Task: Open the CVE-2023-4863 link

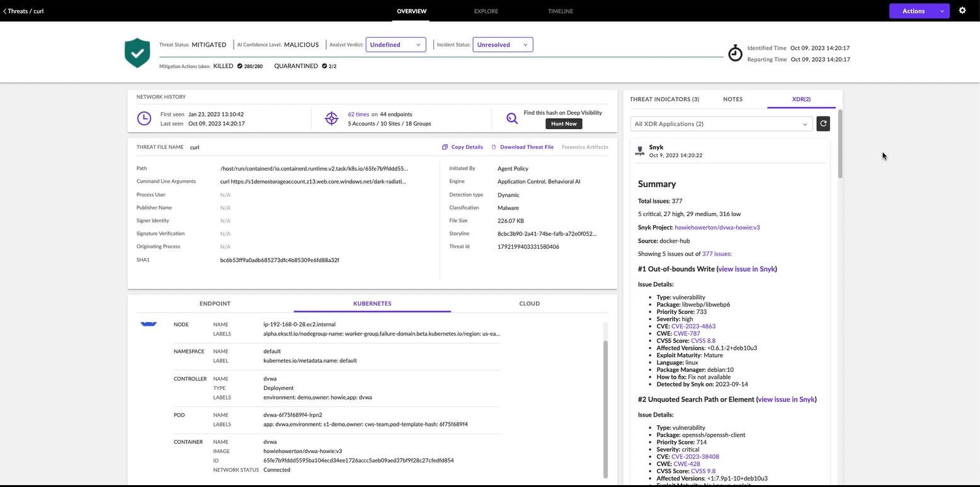Action: click(693, 326)
